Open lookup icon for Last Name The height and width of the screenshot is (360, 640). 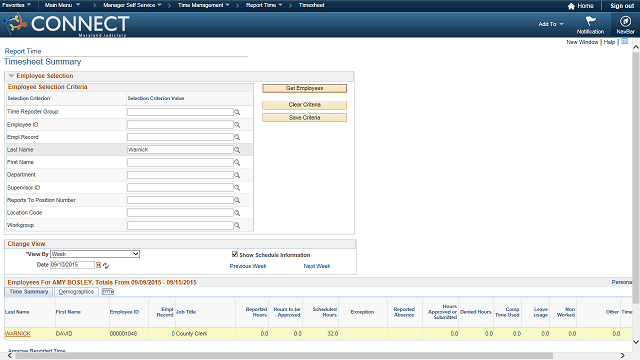click(x=237, y=150)
